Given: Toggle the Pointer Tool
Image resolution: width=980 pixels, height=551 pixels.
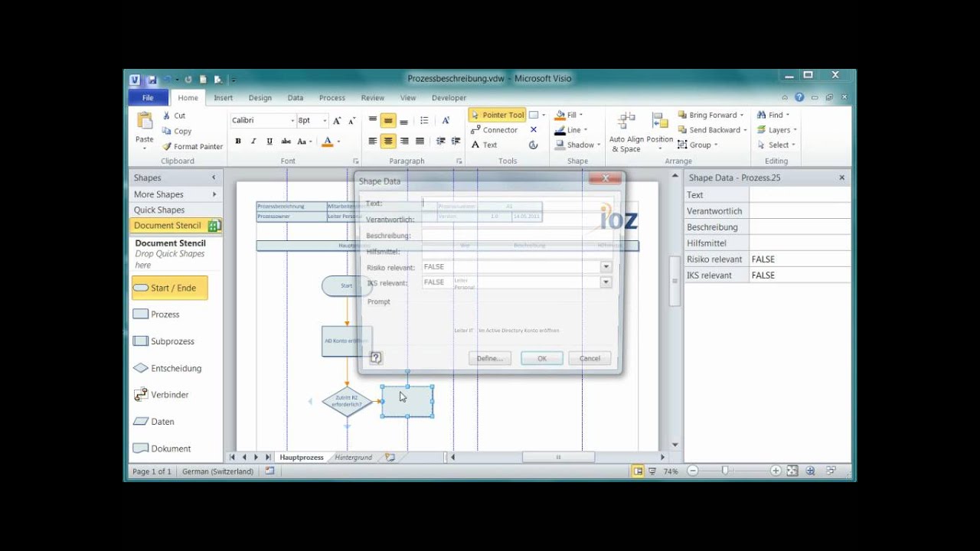Looking at the screenshot, I should [497, 115].
